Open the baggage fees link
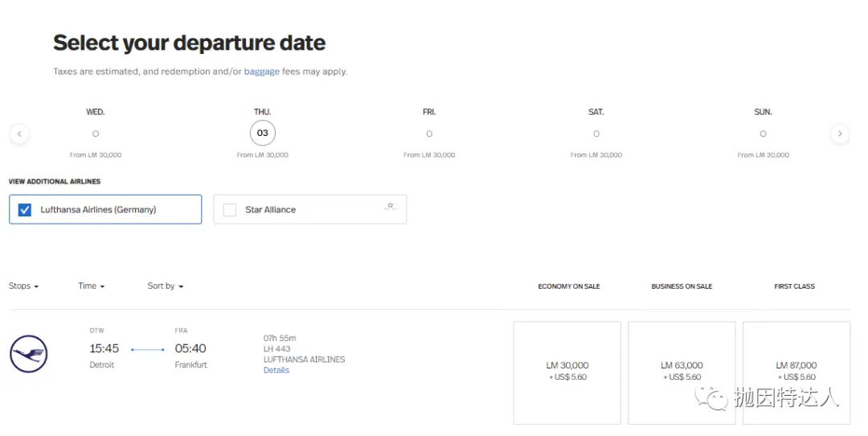Viewport: 868px width, 436px height. click(262, 72)
